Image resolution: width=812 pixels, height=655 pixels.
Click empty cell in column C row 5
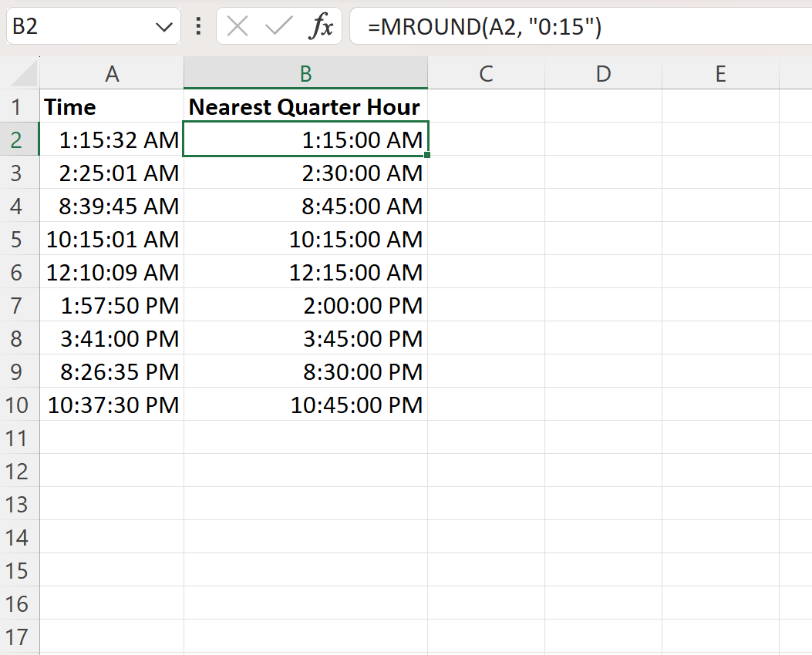point(486,239)
